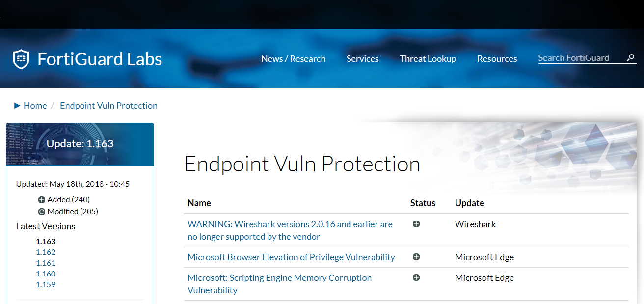Click status icon for Scripting Engine row
The height and width of the screenshot is (304, 644).
click(x=416, y=277)
